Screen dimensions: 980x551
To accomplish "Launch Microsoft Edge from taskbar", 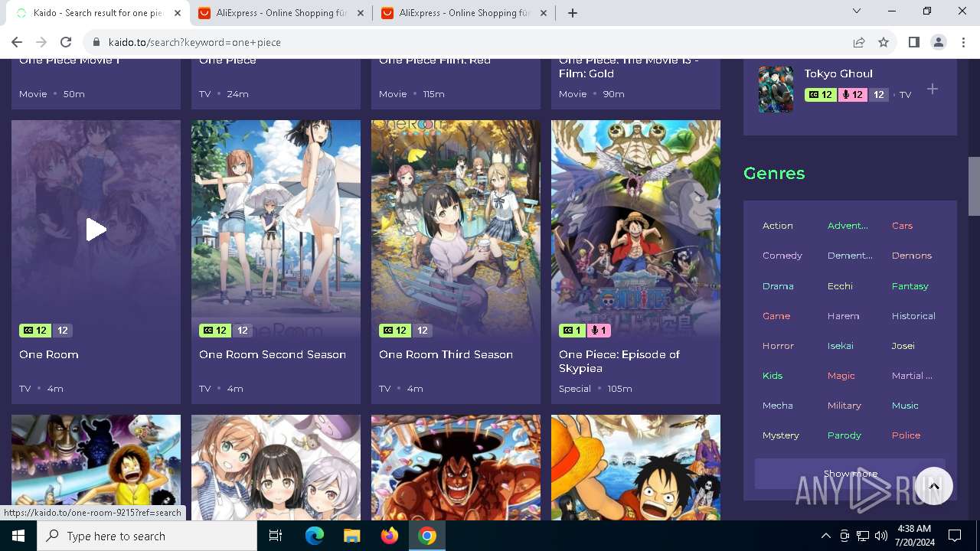I will pyautogui.click(x=315, y=536).
